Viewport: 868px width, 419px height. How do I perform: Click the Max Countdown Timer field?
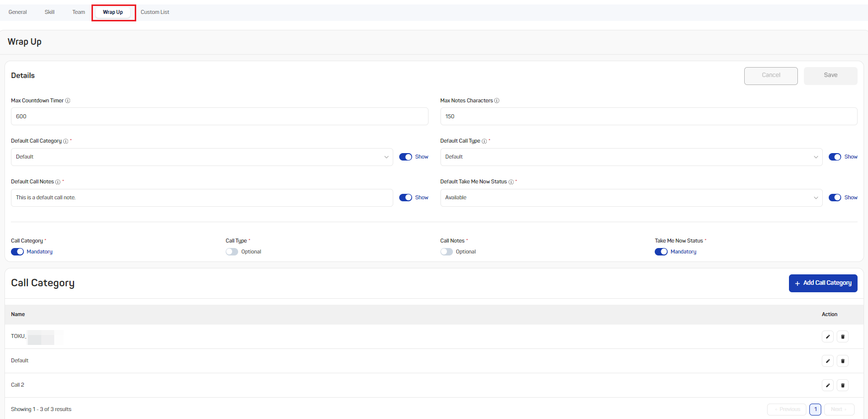(x=220, y=116)
